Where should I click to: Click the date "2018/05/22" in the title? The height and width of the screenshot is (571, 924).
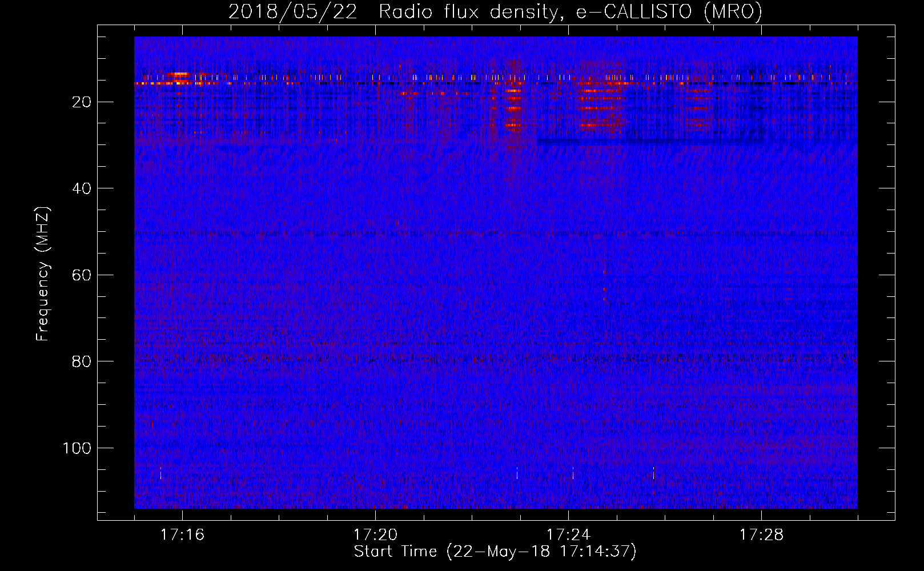click(293, 12)
